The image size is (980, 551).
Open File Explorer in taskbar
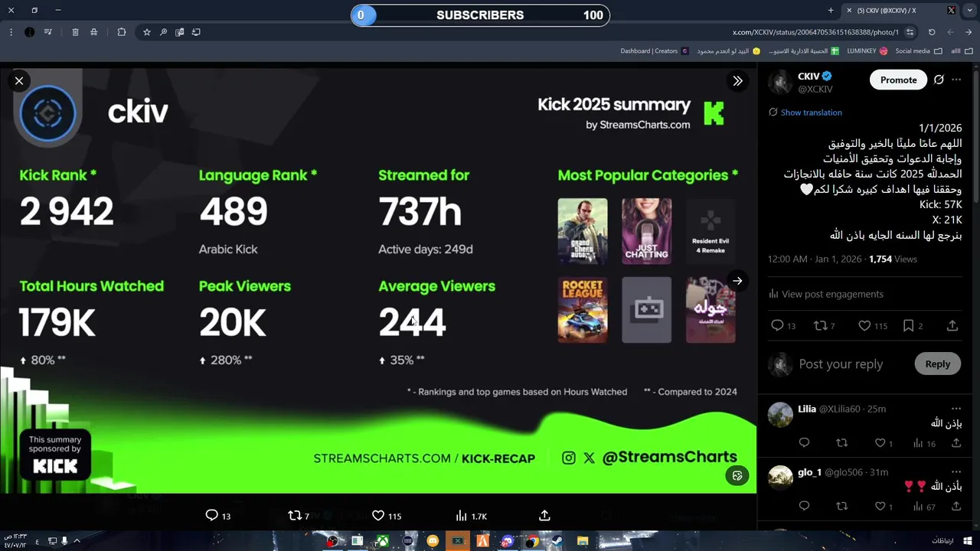click(583, 541)
